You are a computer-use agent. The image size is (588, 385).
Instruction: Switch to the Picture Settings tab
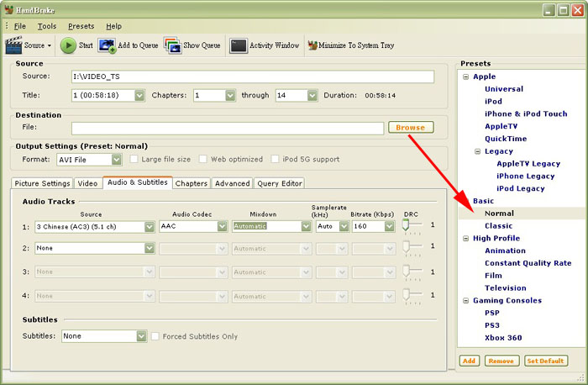pos(43,183)
